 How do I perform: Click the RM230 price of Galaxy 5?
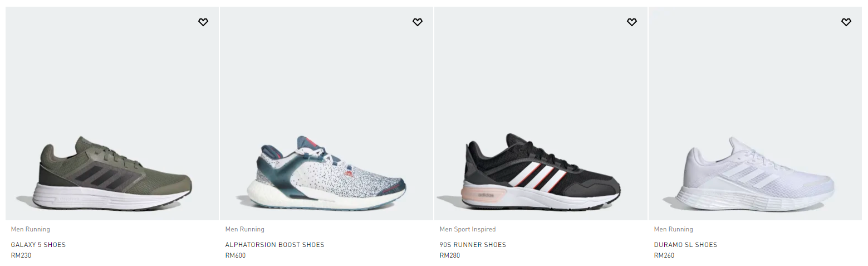21,256
